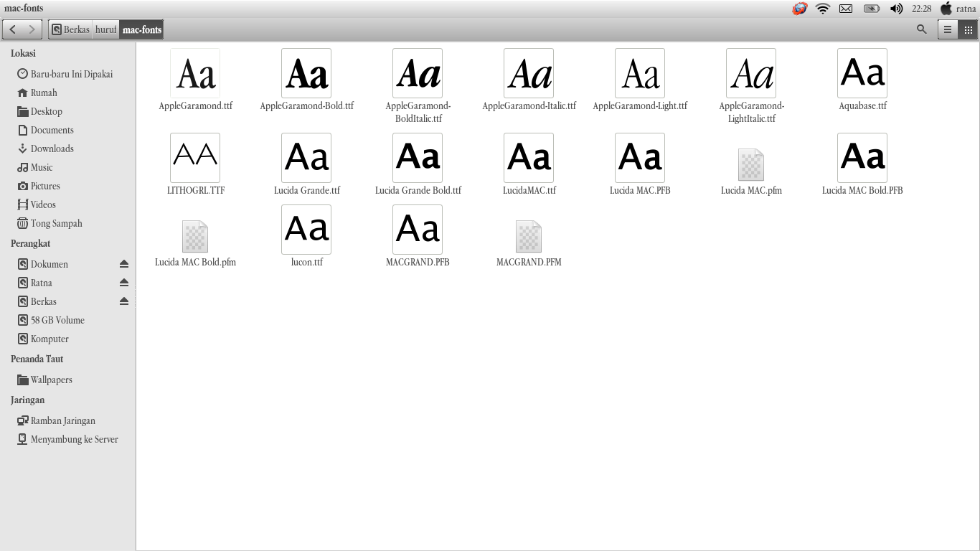Click the red-blue tray application icon
The height and width of the screenshot is (551, 980).
click(x=799, y=9)
